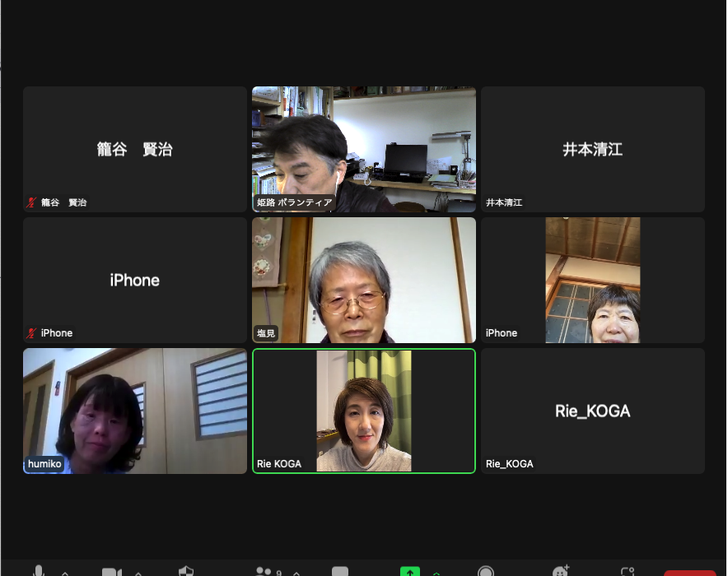The width and height of the screenshot is (728, 576).
Task: Open the Security shield icon
Action: pos(186,571)
